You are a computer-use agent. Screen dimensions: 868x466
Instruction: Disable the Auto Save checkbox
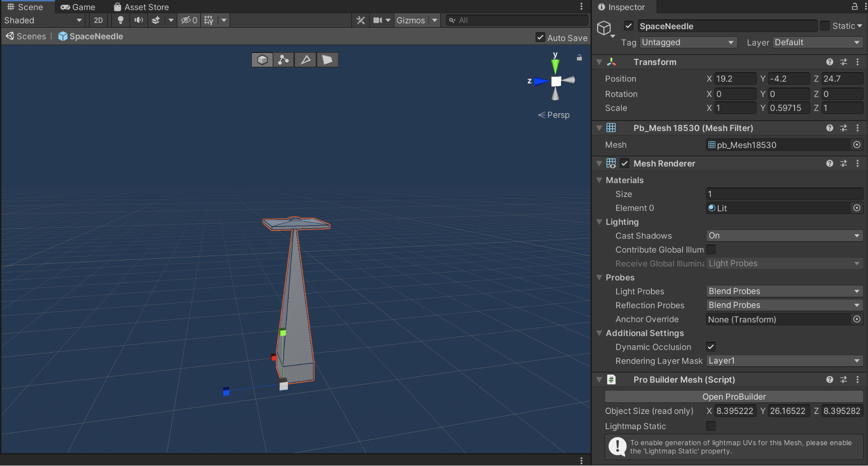(x=540, y=38)
